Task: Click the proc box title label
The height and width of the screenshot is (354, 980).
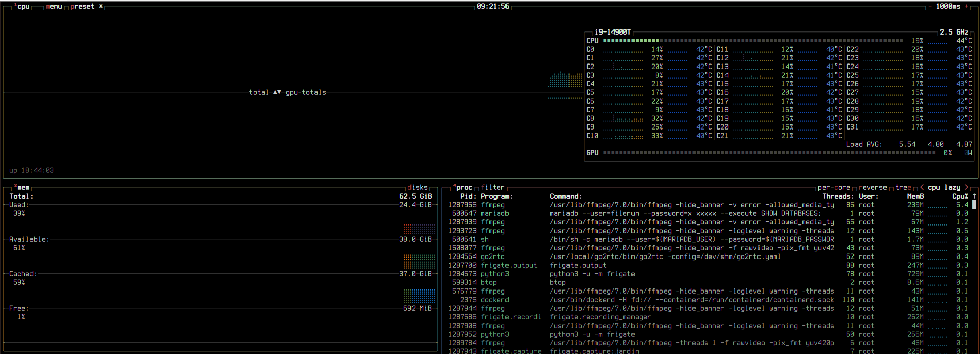Action: tap(464, 187)
